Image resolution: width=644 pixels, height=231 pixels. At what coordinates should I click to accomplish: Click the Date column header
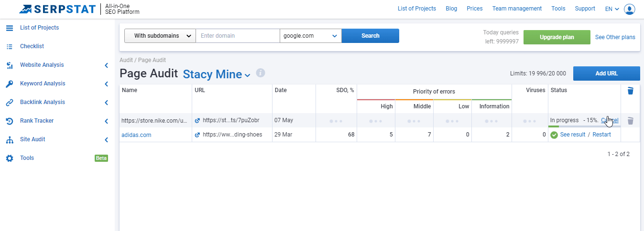click(281, 90)
